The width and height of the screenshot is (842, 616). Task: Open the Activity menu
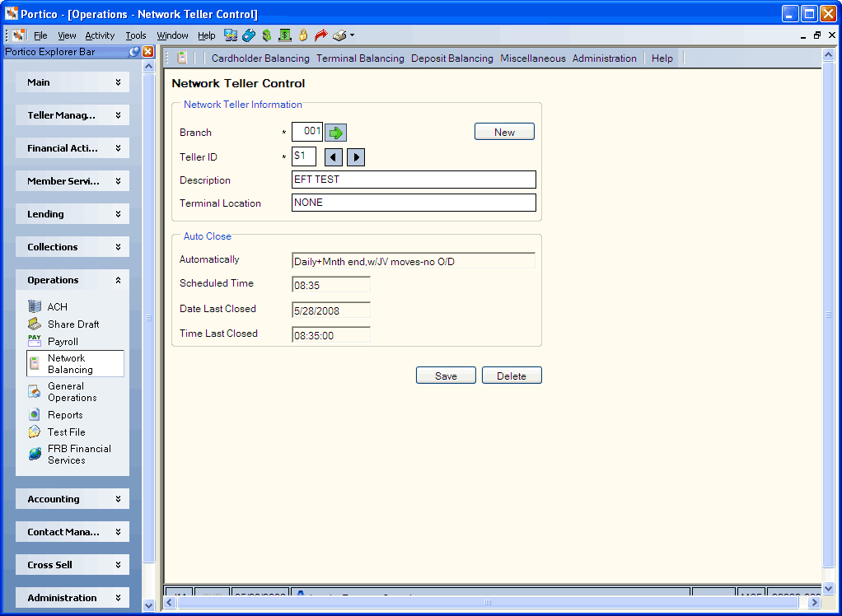(100, 35)
